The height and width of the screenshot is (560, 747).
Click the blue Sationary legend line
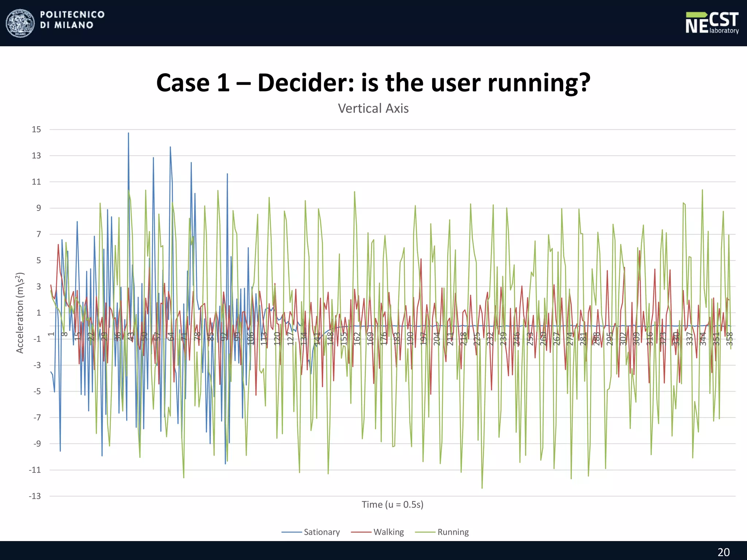point(291,532)
